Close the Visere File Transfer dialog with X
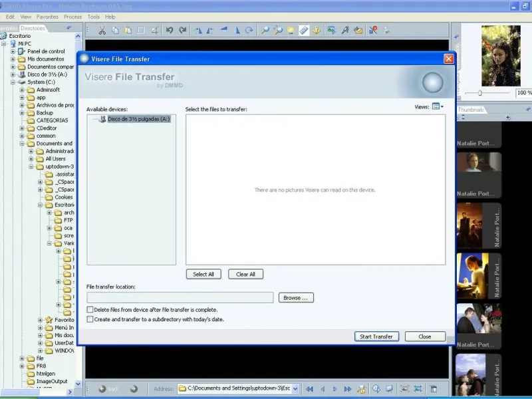Image resolution: width=532 pixels, height=399 pixels. [x=448, y=59]
